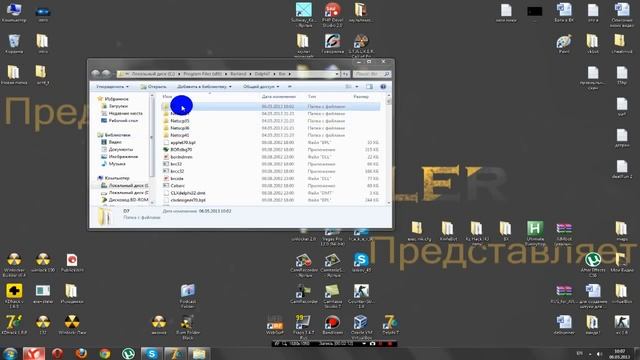
Task: Open the Общий доступ dropdown
Action: (261, 87)
